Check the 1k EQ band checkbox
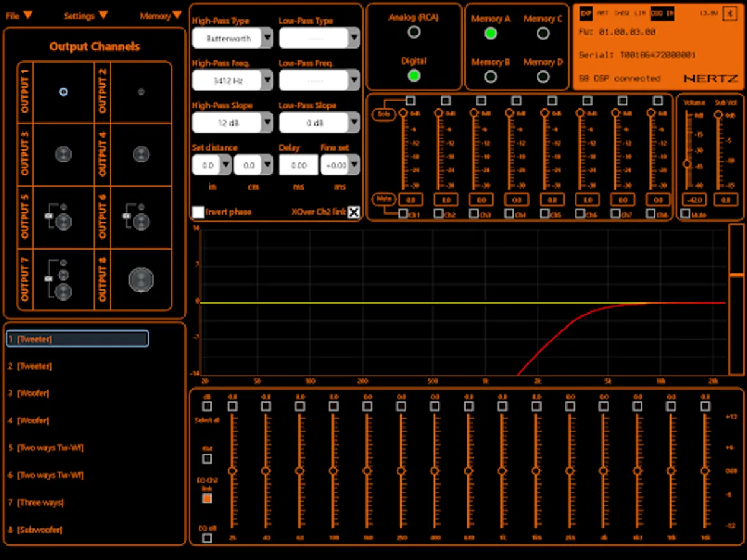Screen dimensions: 747x560 pos(502,406)
